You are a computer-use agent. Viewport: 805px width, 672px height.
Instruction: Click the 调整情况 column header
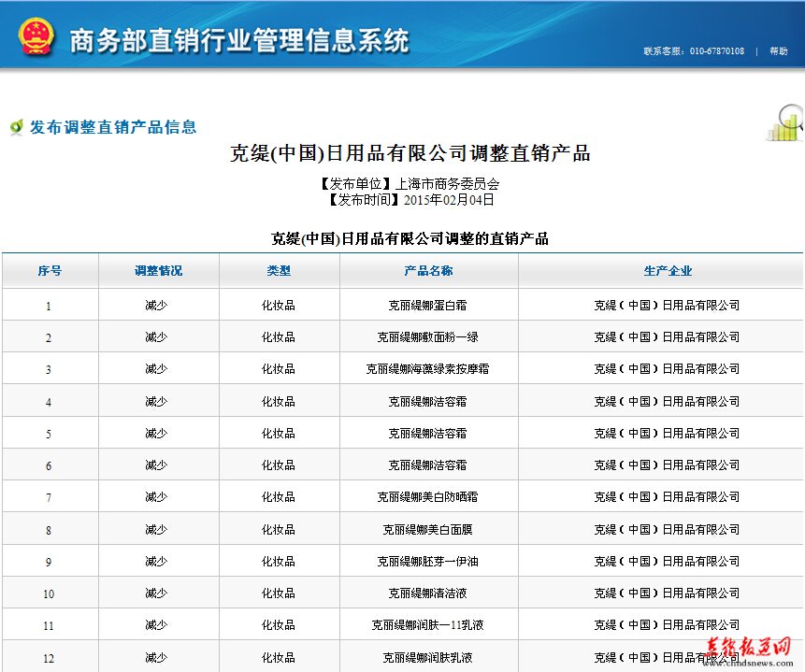pos(159,270)
